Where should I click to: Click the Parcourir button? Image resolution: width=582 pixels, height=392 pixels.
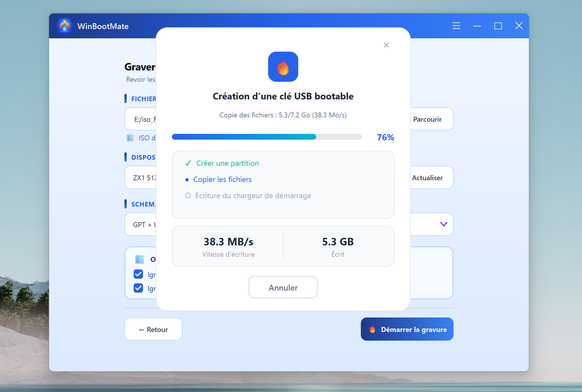[x=427, y=119]
